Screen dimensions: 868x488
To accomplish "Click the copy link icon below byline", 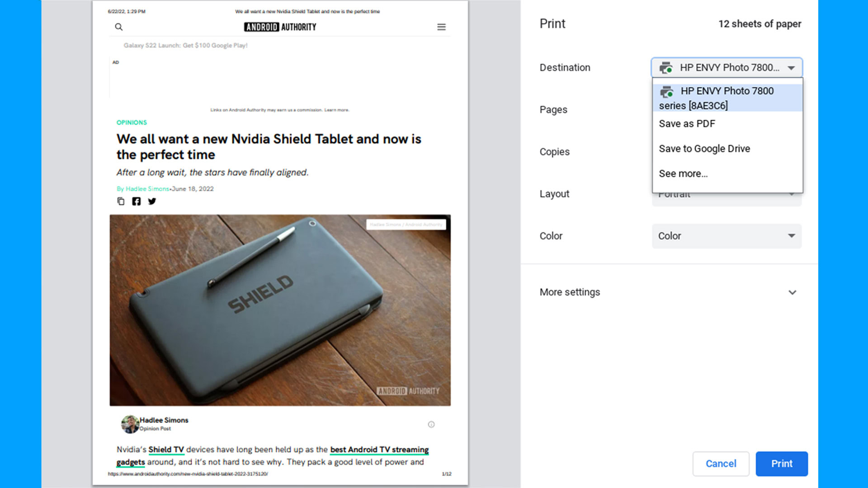I will pos(121,201).
